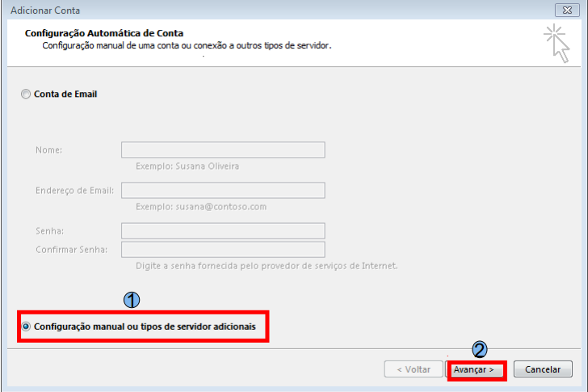Click the Voltar back button
The image size is (588, 392).
tap(413, 369)
